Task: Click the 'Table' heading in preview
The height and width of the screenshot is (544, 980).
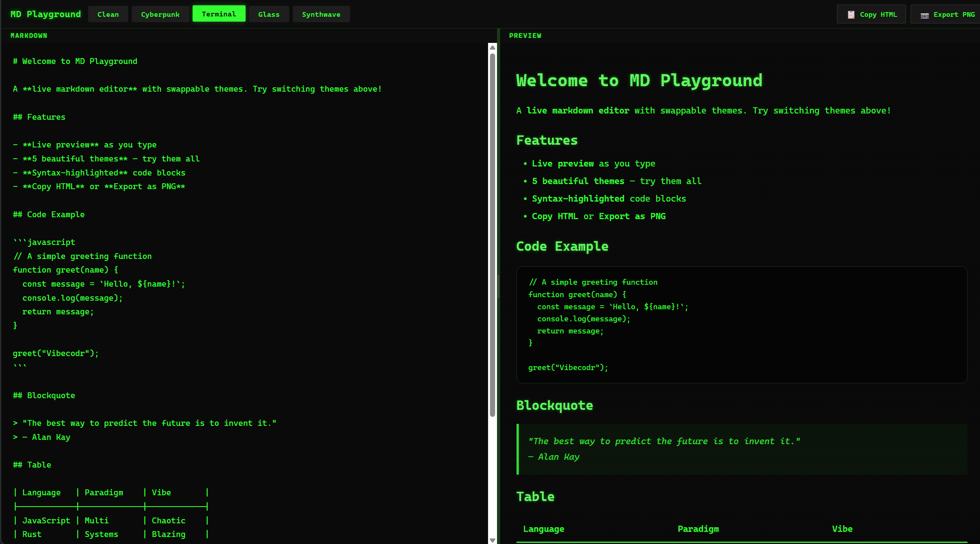Action: (535, 497)
